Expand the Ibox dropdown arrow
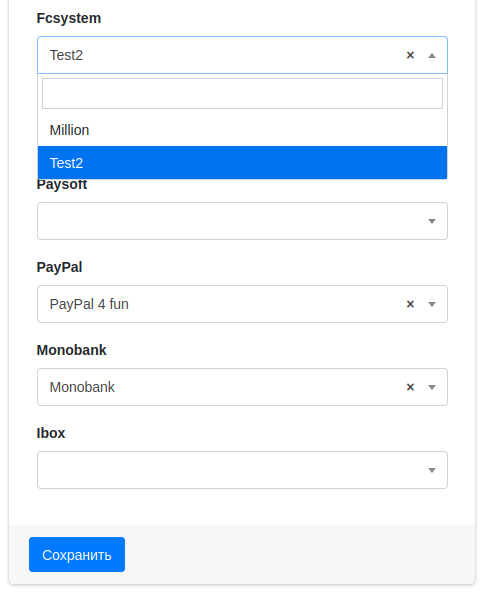 pos(432,470)
